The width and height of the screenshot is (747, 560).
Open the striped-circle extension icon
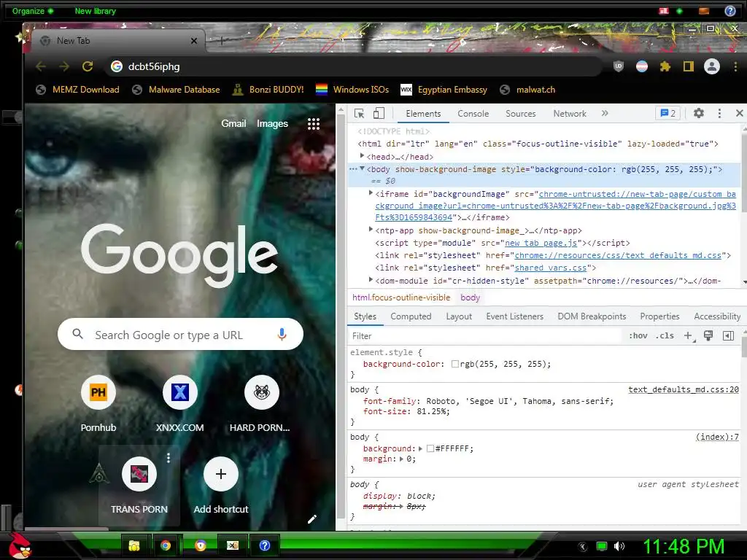[642, 66]
